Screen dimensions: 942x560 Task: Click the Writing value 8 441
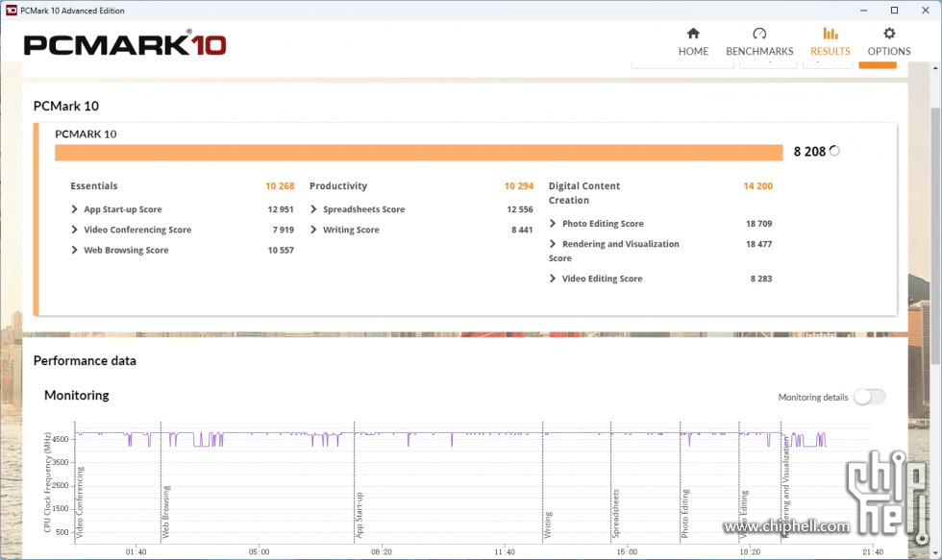pyautogui.click(x=522, y=230)
